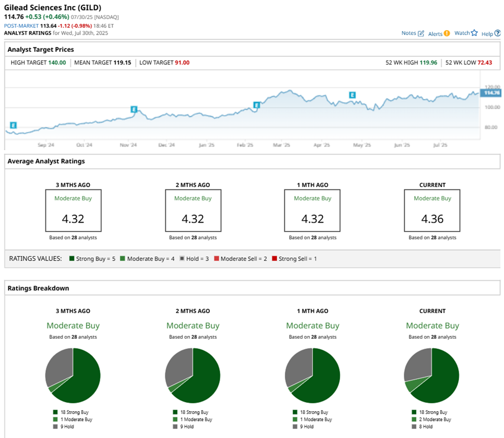Click the 3 MTHS AGO ratings pie chart

click(x=73, y=376)
